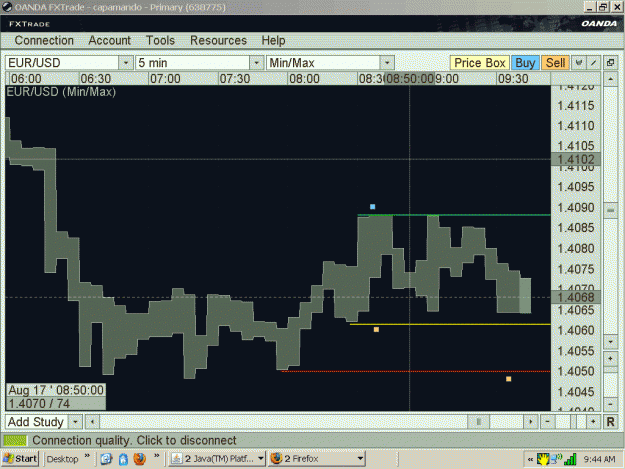Click the 07:00 time axis label
Screen dimensions: 625x469
click(165, 79)
